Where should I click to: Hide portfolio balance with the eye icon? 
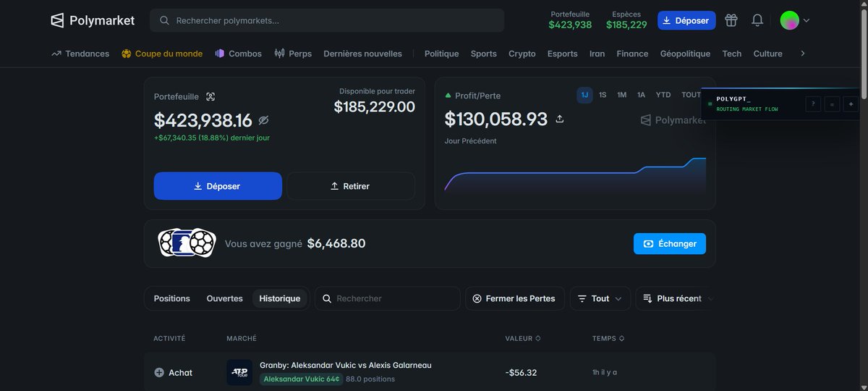coord(263,120)
